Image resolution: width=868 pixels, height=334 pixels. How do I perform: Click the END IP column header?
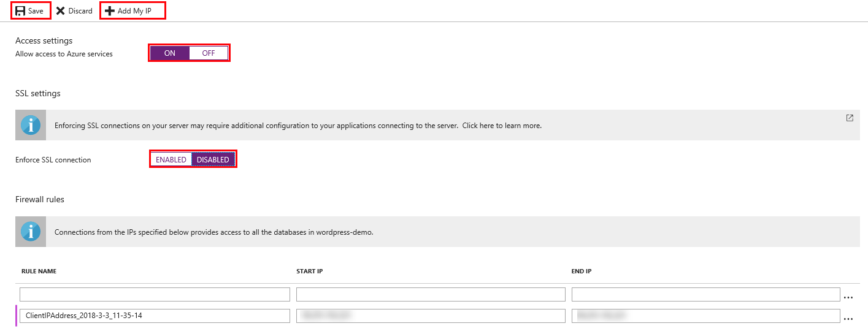(x=582, y=271)
